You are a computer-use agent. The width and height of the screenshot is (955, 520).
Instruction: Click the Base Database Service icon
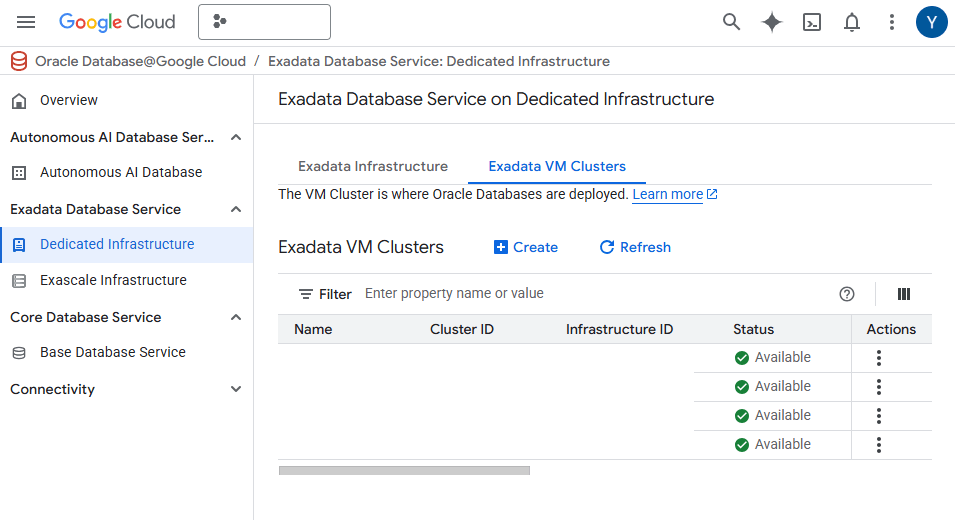[x=19, y=353]
